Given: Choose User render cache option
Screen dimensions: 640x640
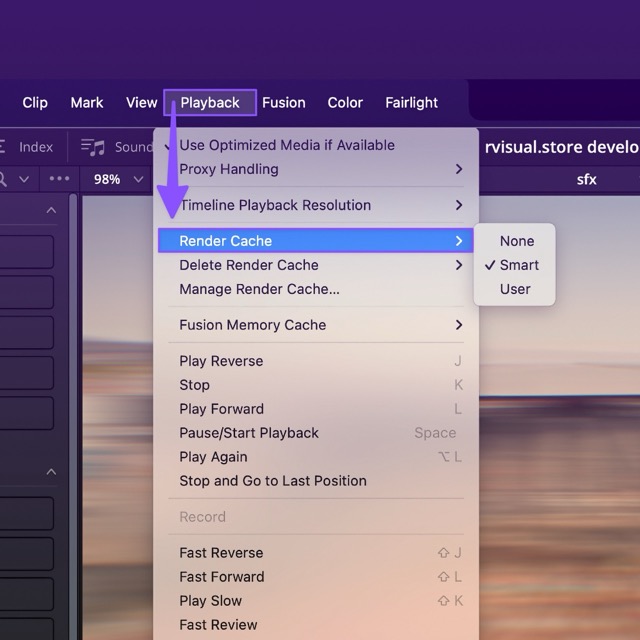Looking at the screenshot, I should click(515, 289).
